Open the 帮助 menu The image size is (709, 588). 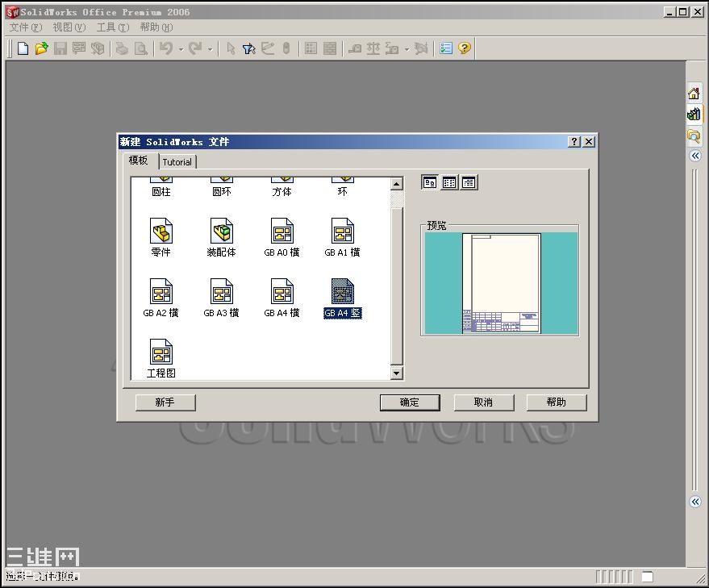pos(156,27)
